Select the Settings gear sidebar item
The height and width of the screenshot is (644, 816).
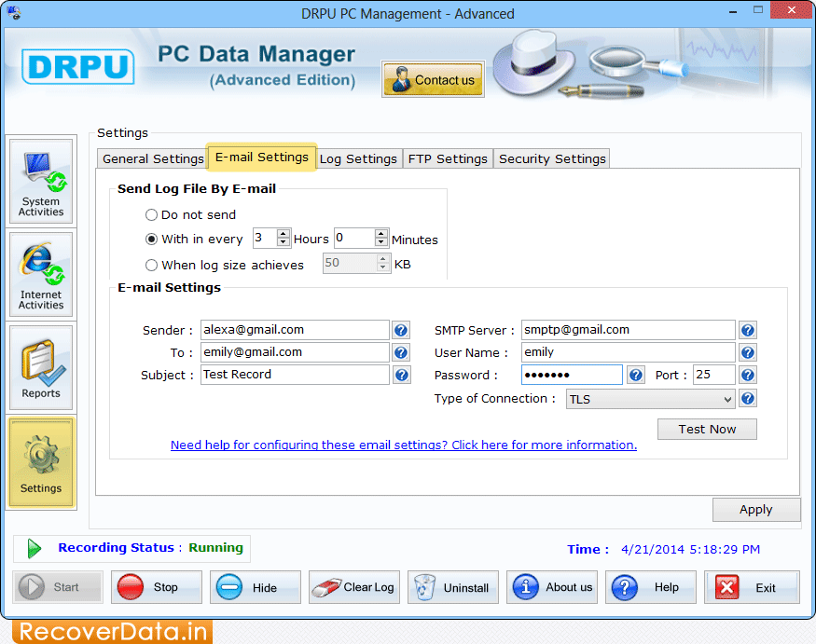(x=41, y=462)
